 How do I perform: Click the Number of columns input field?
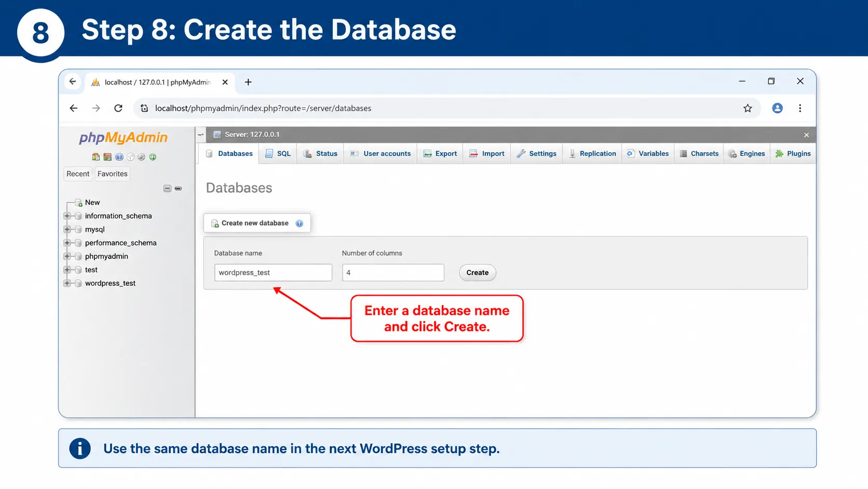[393, 273]
